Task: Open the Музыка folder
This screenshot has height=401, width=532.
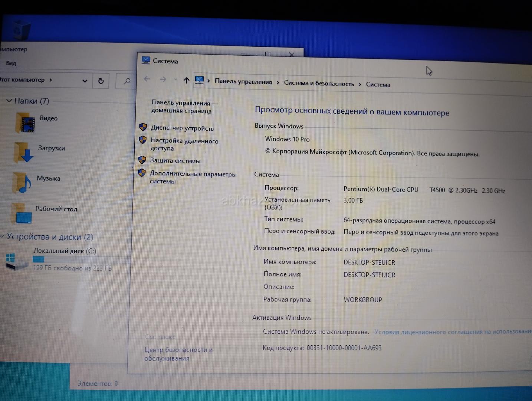Action: click(36, 183)
